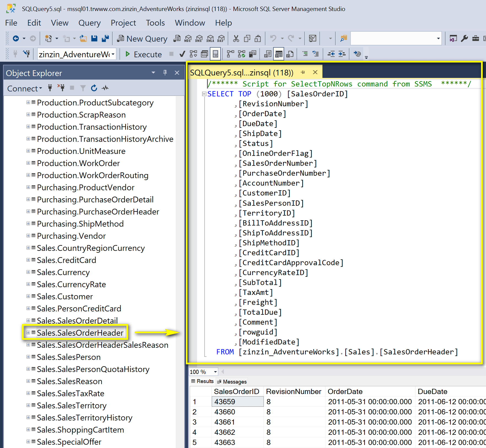The image size is (486, 448).
Task: Click the Open File folder icon
Action: [x=83, y=38]
